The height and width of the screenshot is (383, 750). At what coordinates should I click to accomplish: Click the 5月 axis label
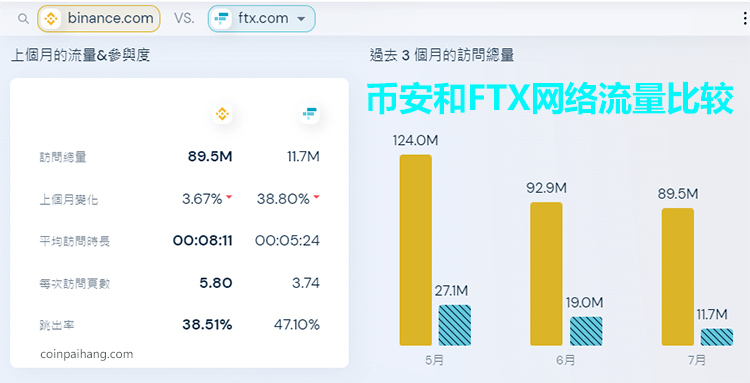434,360
